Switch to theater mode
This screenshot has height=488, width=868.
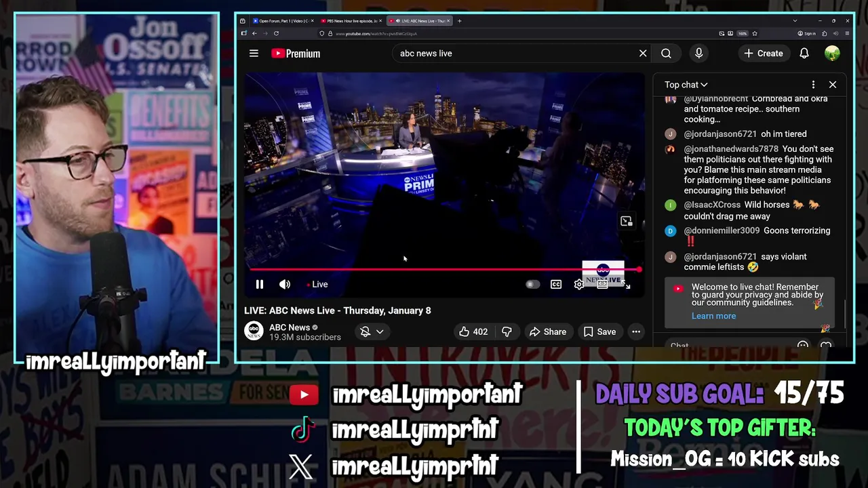[602, 285]
